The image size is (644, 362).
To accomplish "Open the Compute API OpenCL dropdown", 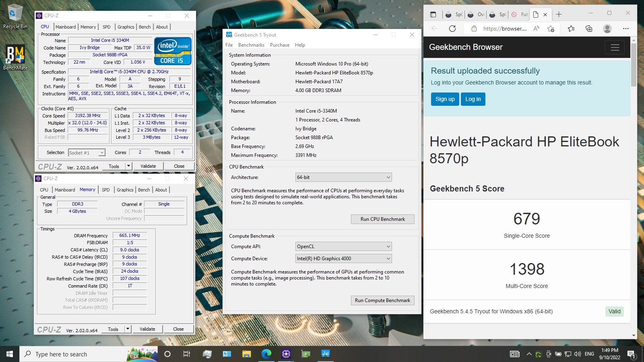I will [343, 247].
